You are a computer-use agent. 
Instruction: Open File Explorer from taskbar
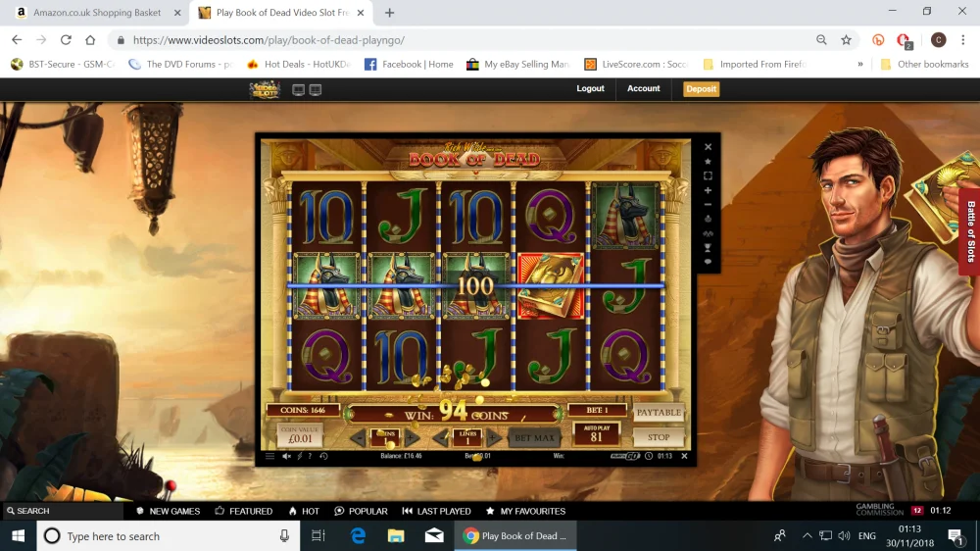396,536
